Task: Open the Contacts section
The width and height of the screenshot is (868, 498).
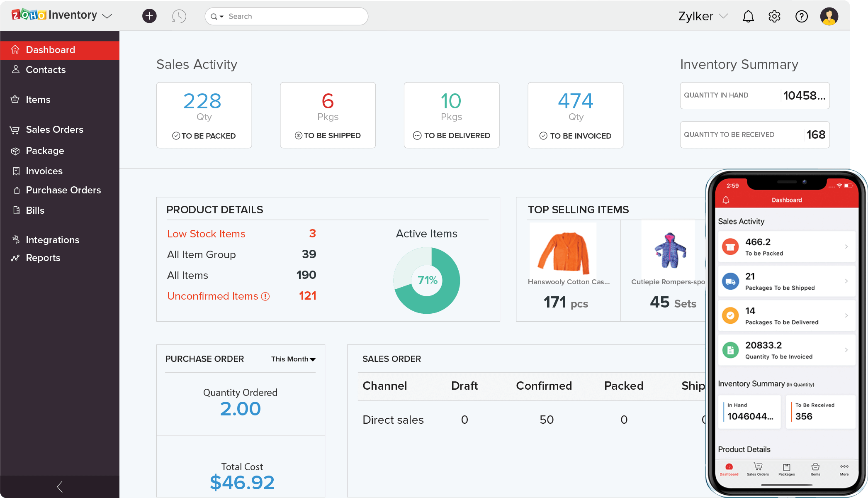Action: click(46, 70)
